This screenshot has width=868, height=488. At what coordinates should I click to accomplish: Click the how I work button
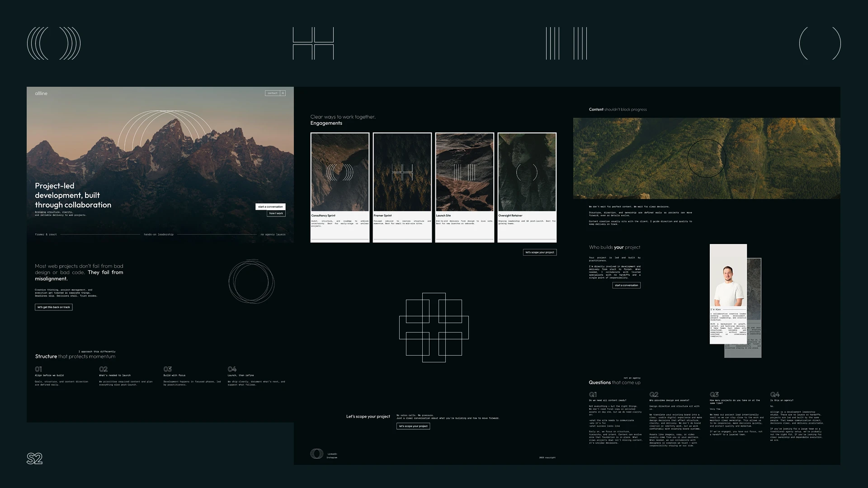pyautogui.click(x=276, y=213)
